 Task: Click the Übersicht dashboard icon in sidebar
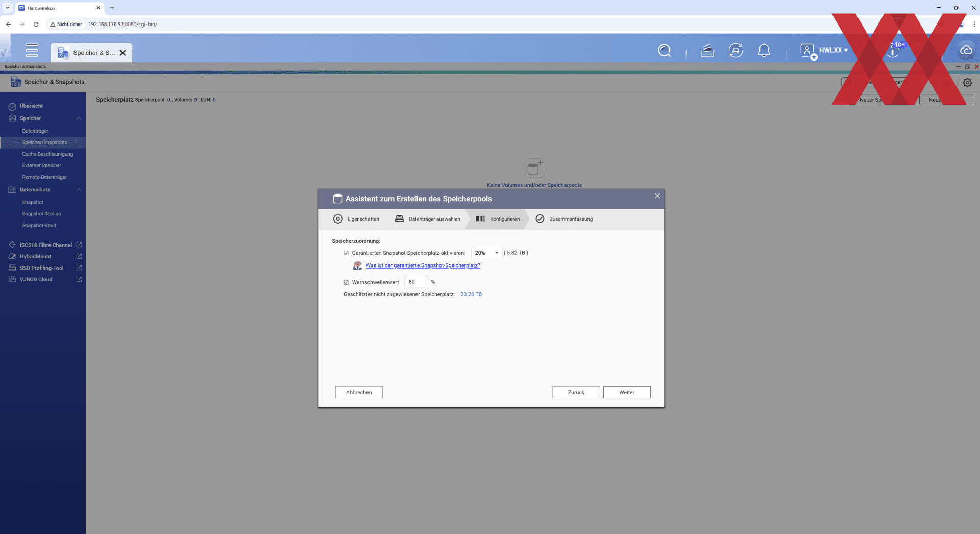click(x=12, y=106)
